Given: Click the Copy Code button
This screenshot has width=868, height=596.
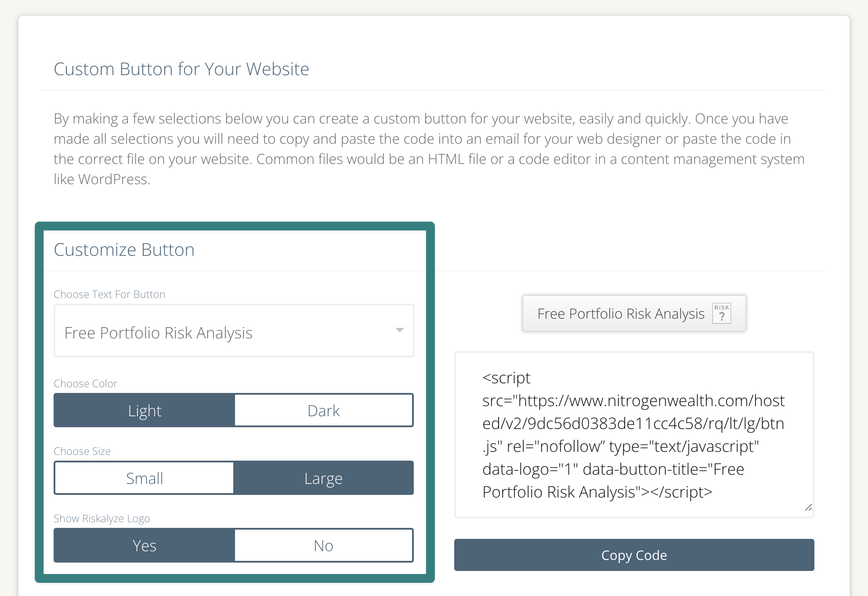Looking at the screenshot, I should 634,555.
